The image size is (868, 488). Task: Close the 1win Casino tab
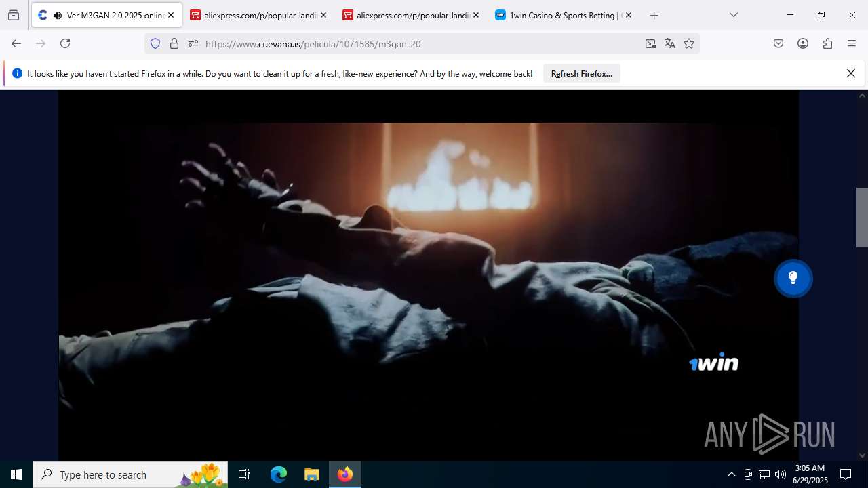629,15
